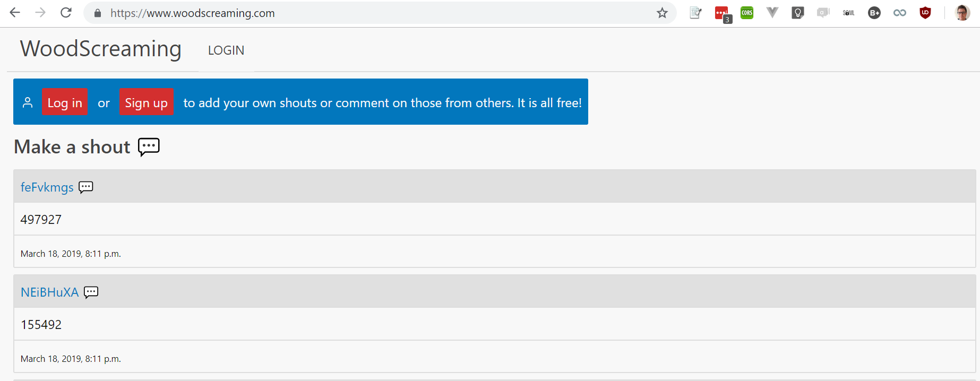Reload the WoodScreaming page
Screen dimensions: 980x381
coord(66,13)
